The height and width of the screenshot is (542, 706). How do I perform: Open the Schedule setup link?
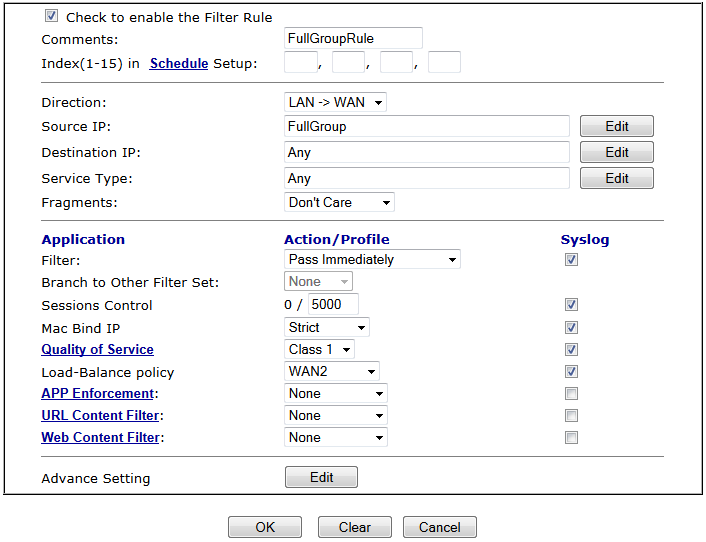click(179, 63)
